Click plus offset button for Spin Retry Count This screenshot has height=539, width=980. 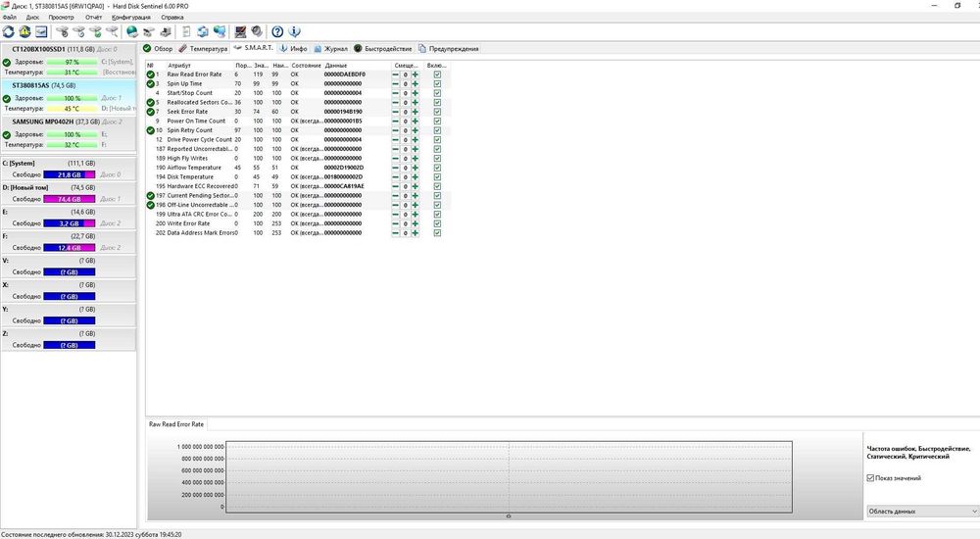(x=415, y=130)
